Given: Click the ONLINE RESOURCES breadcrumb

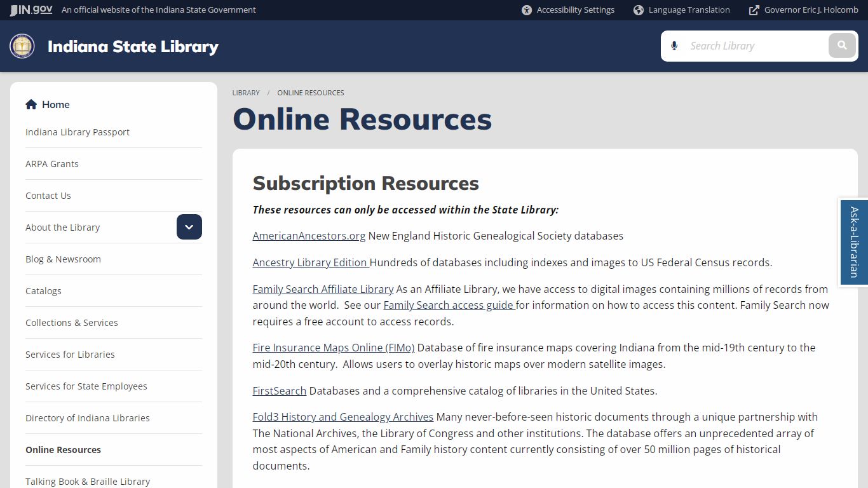Looking at the screenshot, I should [311, 93].
